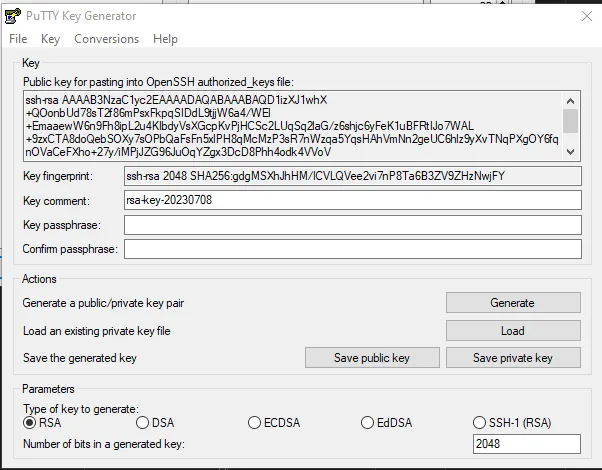Open the Key menu
Screen dimensions: 602x470
pyautogui.click(x=50, y=39)
